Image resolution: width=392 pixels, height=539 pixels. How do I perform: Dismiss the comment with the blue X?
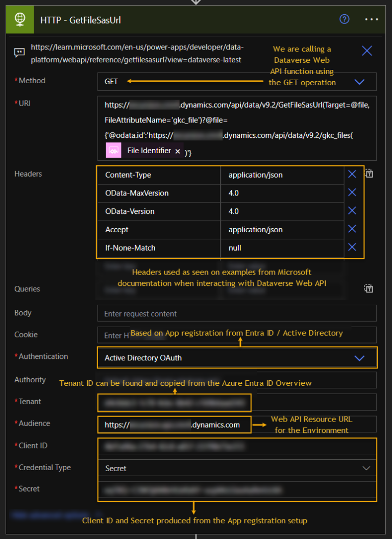(x=366, y=51)
